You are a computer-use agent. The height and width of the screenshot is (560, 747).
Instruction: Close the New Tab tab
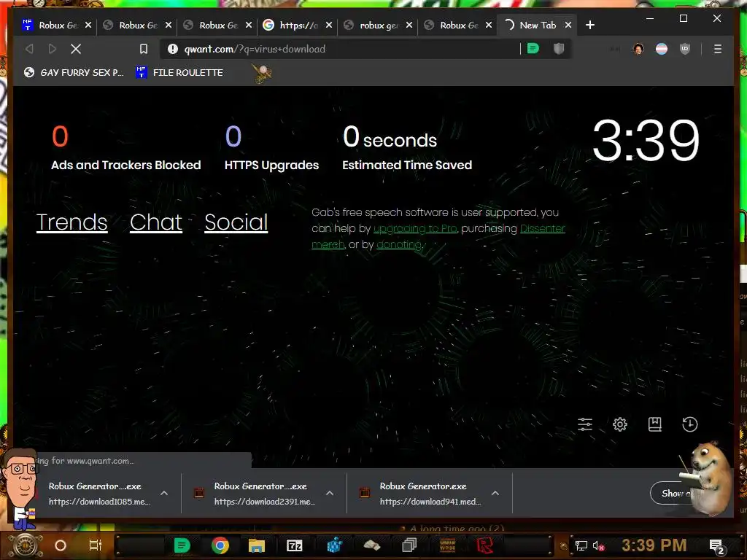coord(568,25)
